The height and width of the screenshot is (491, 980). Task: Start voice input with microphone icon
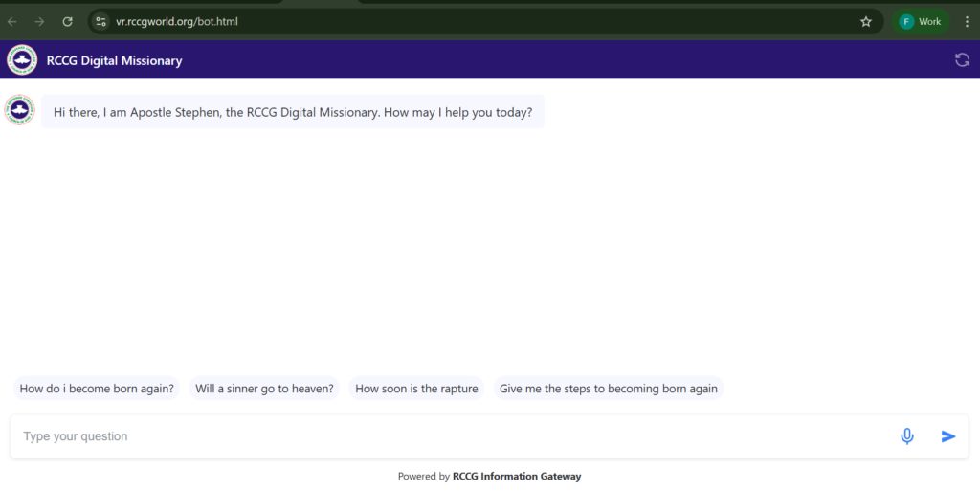point(907,436)
